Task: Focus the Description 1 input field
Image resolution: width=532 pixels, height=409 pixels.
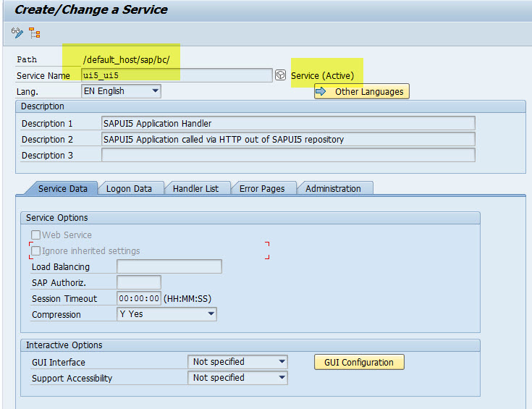Action: point(288,123)
